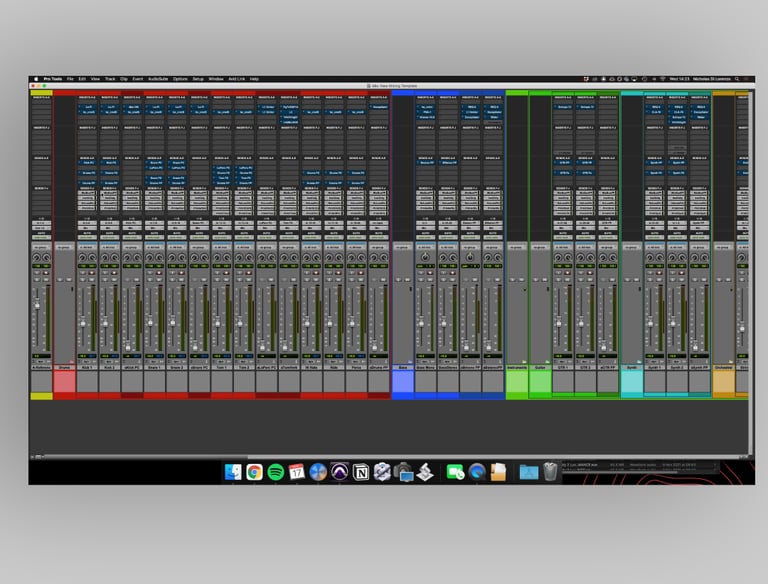Select the Guitar track name label
The image size is (768, 584).
[540, 367]
